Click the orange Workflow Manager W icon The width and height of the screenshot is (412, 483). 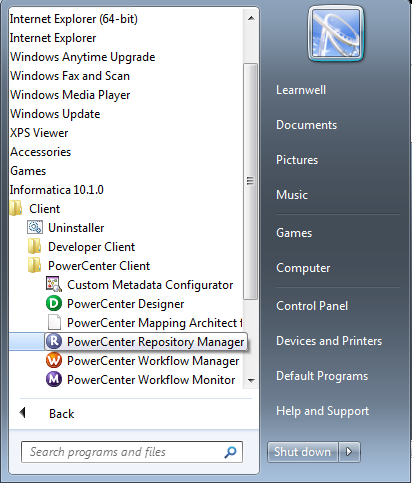pos(54,360)
